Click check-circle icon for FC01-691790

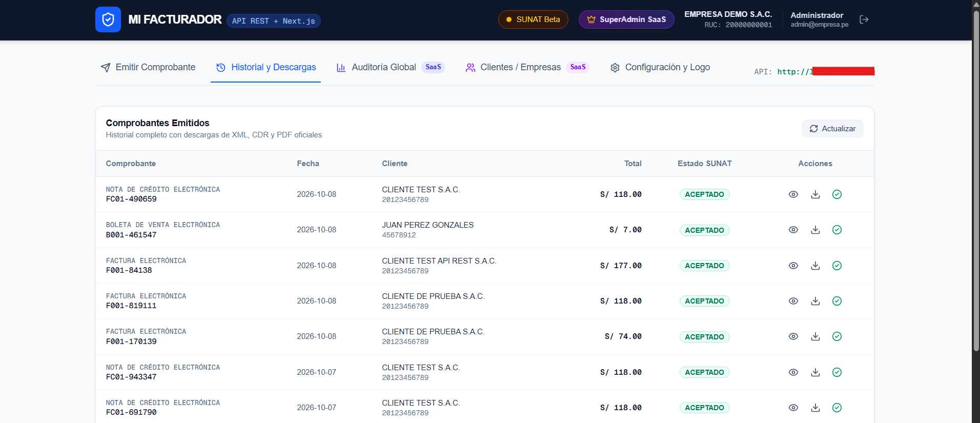[x=837, y=408]
